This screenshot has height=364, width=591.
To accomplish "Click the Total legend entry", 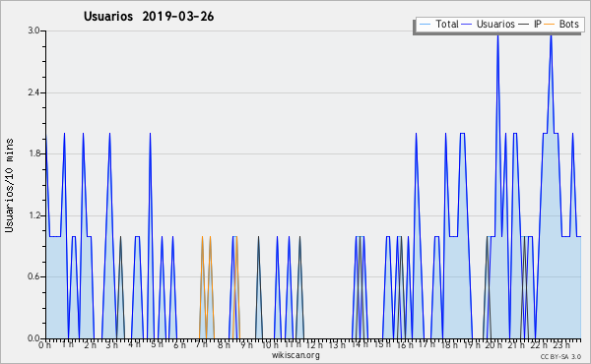I will (x=439, y=24).
